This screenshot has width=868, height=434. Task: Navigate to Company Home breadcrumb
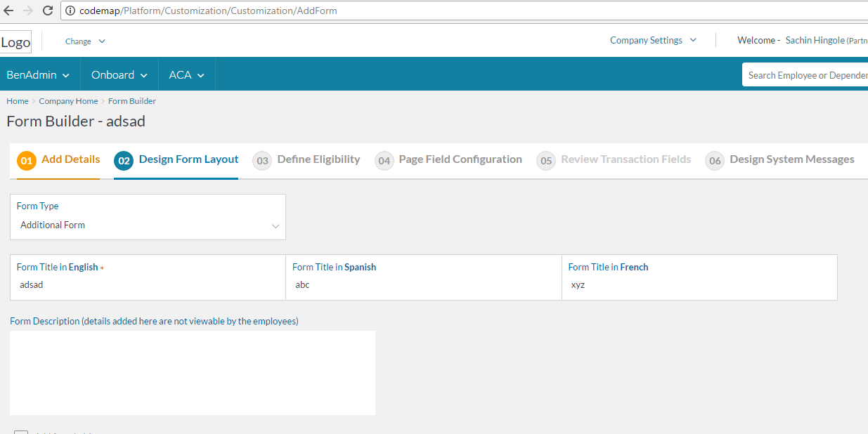tap(68, 101)
